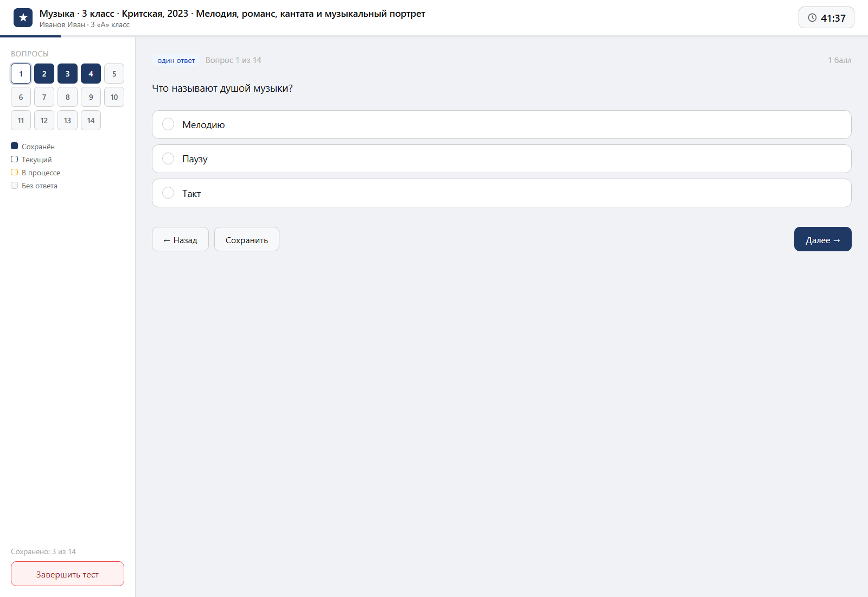Viewport: 868px width, 597px height.
Task: Select the Мелодию answer radio button
Action: click(168, 124)
